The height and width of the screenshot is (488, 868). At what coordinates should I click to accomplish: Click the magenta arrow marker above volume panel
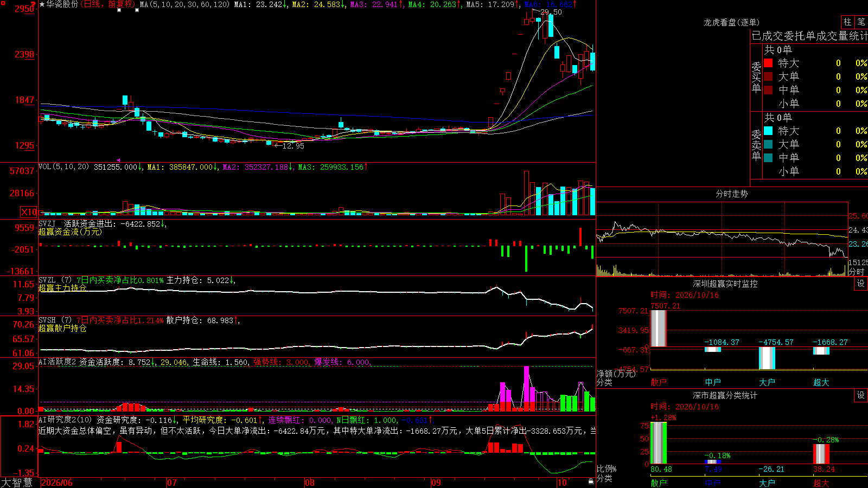tap(119, 160)
